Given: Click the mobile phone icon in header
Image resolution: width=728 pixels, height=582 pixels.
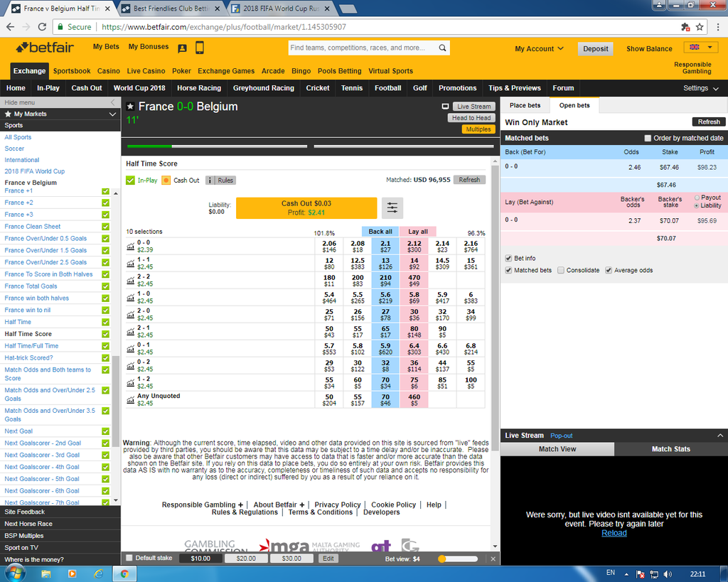Looking at the screenshot, I should point(200,48).
